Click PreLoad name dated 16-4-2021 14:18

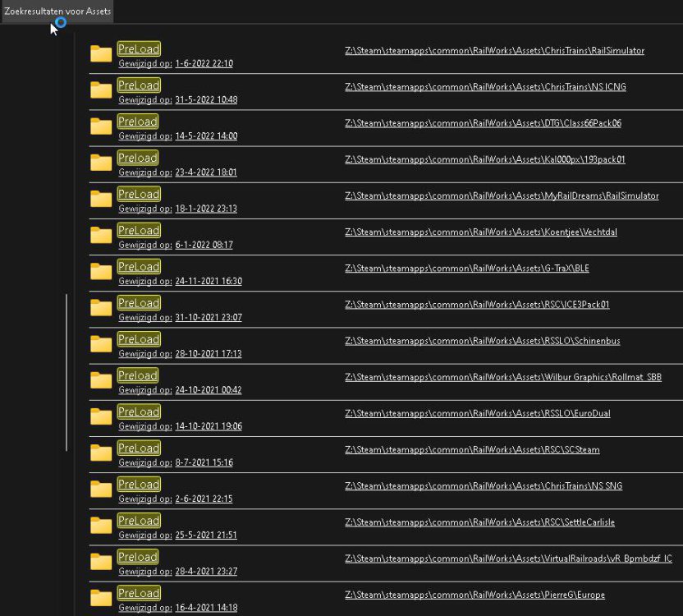(x=139, y=593)
